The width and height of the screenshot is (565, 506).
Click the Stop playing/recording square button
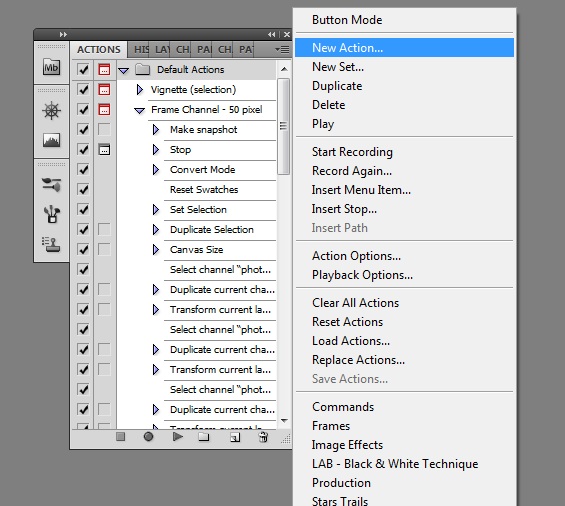coord(121,437)
